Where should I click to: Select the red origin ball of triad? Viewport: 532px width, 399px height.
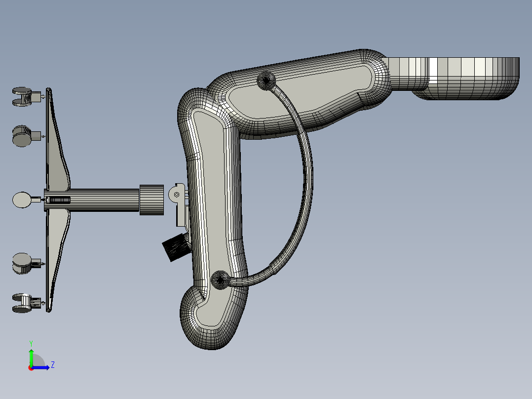31,368
